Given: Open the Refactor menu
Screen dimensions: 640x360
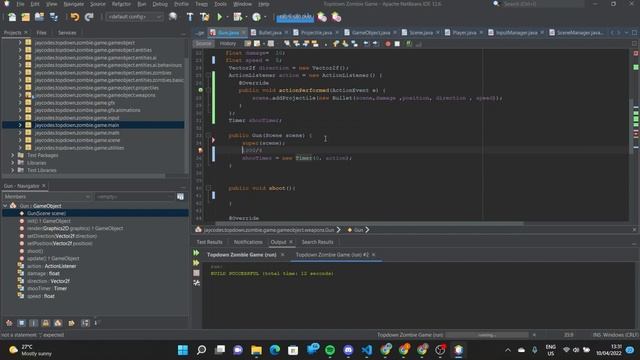Looking at the screenshot, I should click(x=121, y=4).
